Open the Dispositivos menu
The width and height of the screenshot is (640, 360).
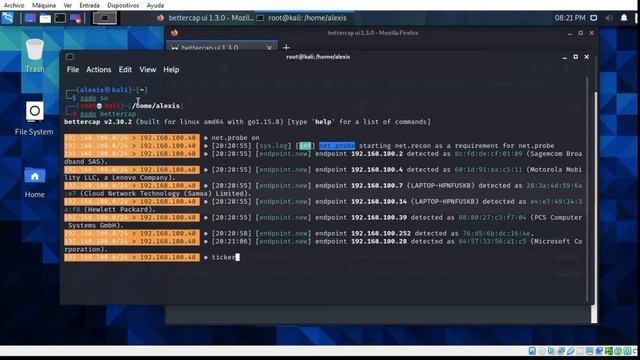click(123, 5)
